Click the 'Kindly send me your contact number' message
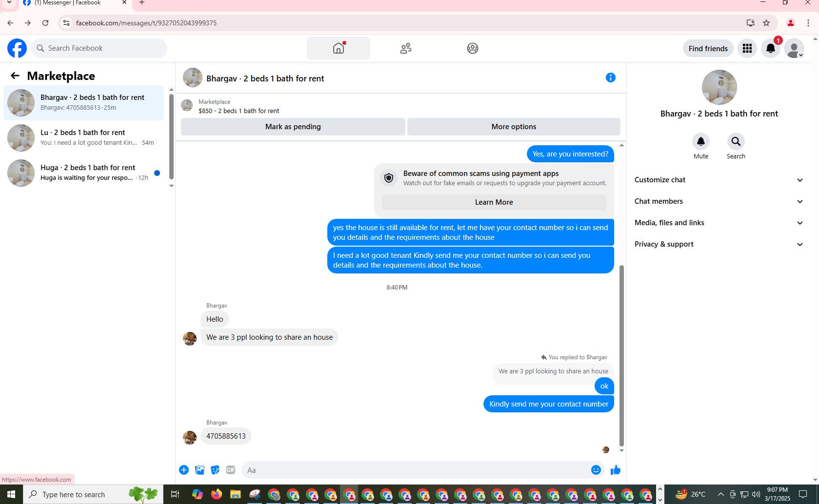The height and width of the screenshot is (504, 819). point(549,404)
